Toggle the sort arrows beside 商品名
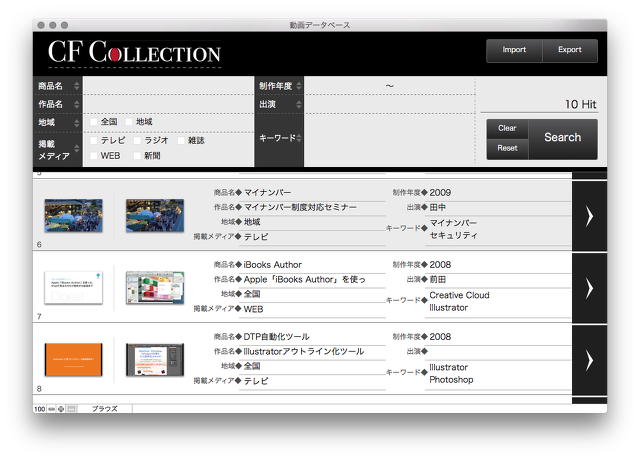The height and width of the screenshot is (460, 640). (77, 86)
